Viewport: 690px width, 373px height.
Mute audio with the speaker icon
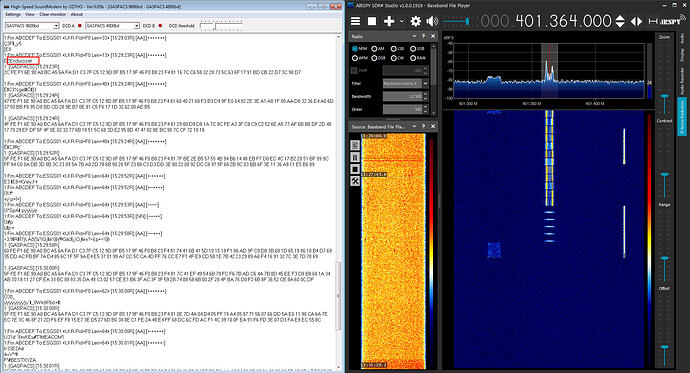[x=432, y=21]
